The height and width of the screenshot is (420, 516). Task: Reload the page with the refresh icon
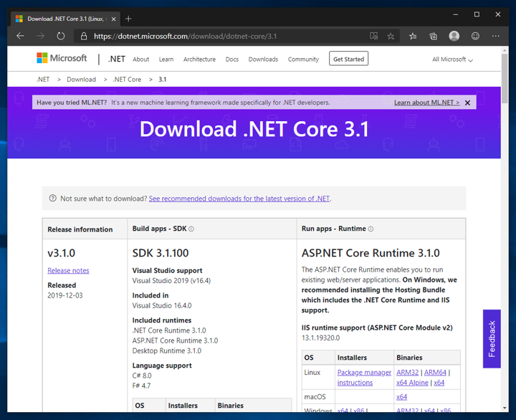60,36
